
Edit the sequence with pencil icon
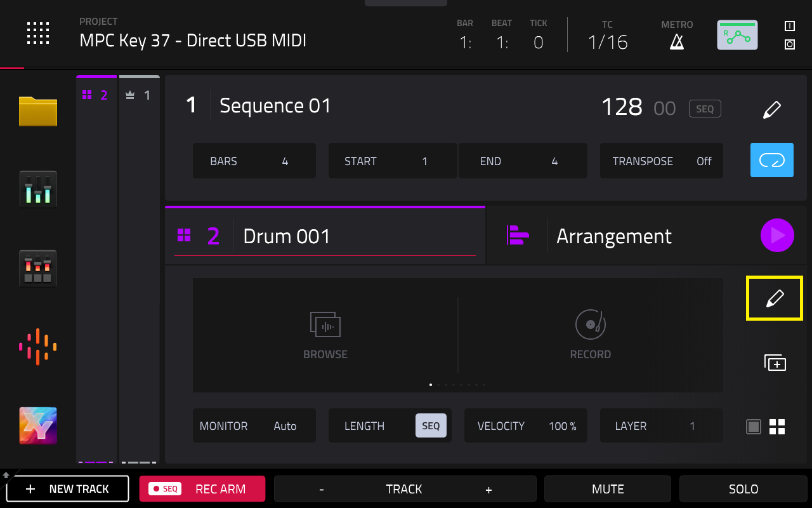(x=771, y=109)
